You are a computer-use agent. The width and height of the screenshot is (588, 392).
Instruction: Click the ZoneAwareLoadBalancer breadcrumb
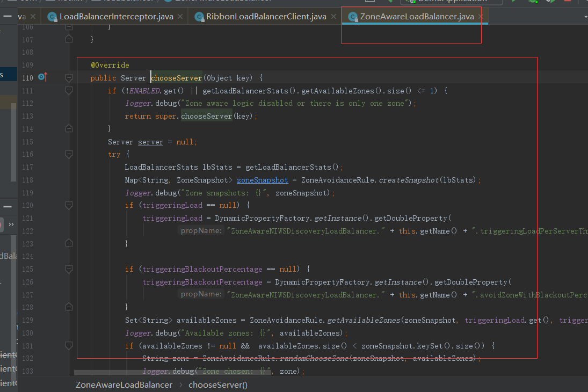coord(124,385)
